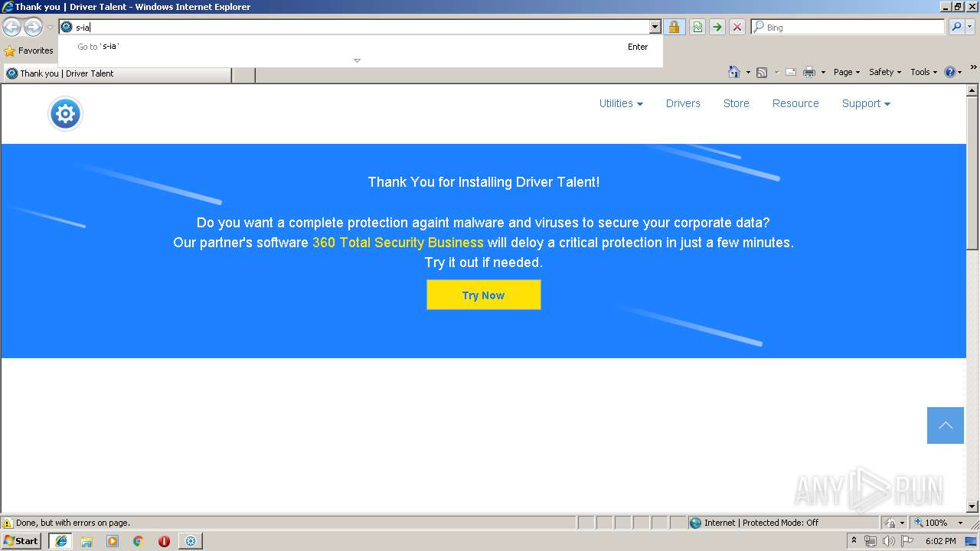Open the Tools menu
This screenshot has width=980, height=551.
point(923,72)
